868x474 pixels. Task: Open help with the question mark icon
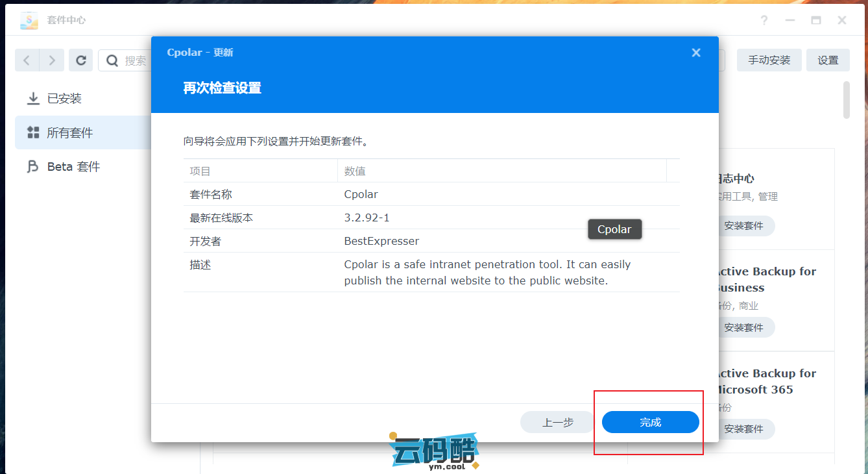[764, 20]
